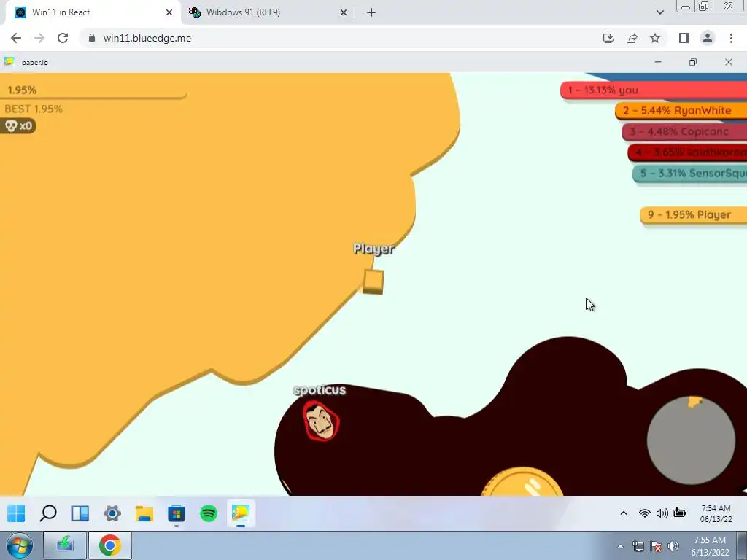Toggle the Chrome side panel

684,38
